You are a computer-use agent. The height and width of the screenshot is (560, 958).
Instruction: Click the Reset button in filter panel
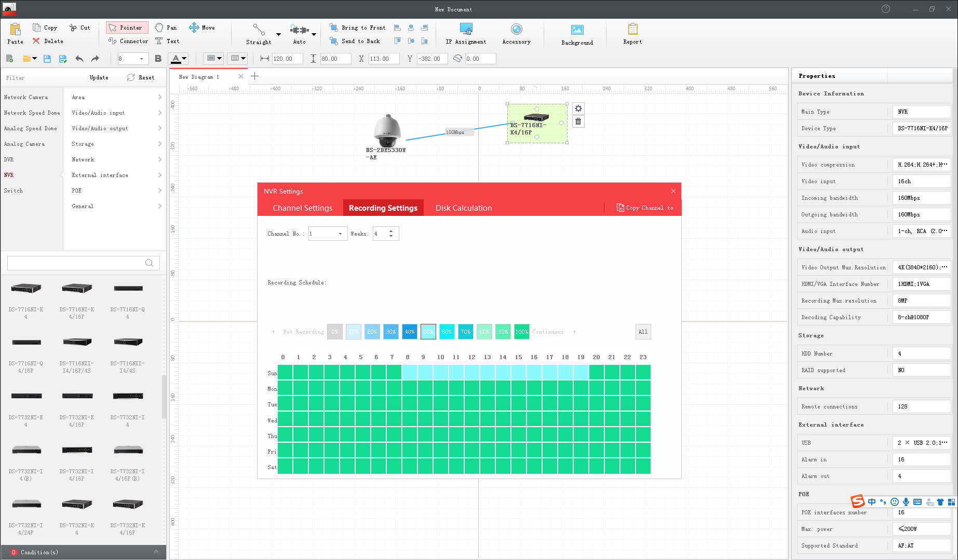coord(141,77)
